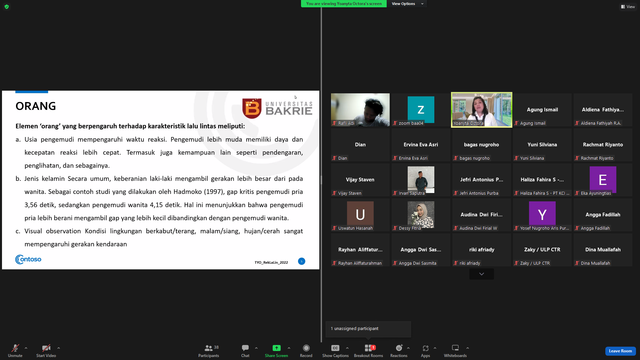Show next page of participant videos
The height and width of the screenshot is (360, 640).
482,274
